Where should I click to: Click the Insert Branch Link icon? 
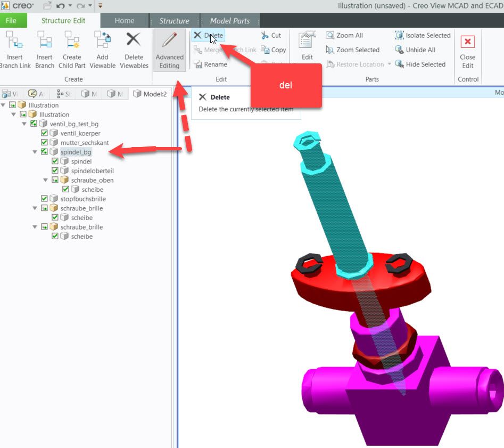(x=14, y=40)
